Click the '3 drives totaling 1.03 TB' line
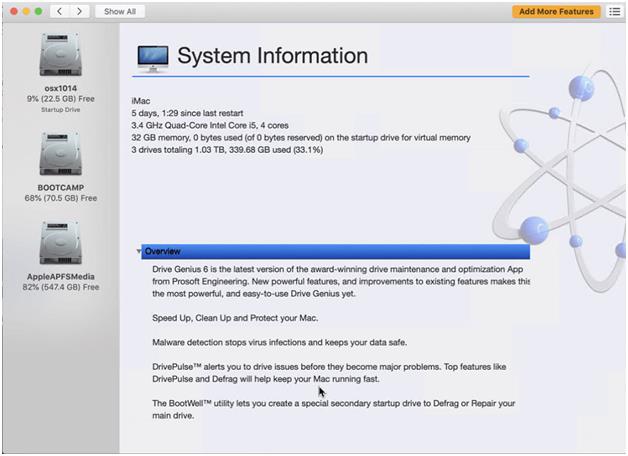The image size is (628, 456). tap(227, 150)
